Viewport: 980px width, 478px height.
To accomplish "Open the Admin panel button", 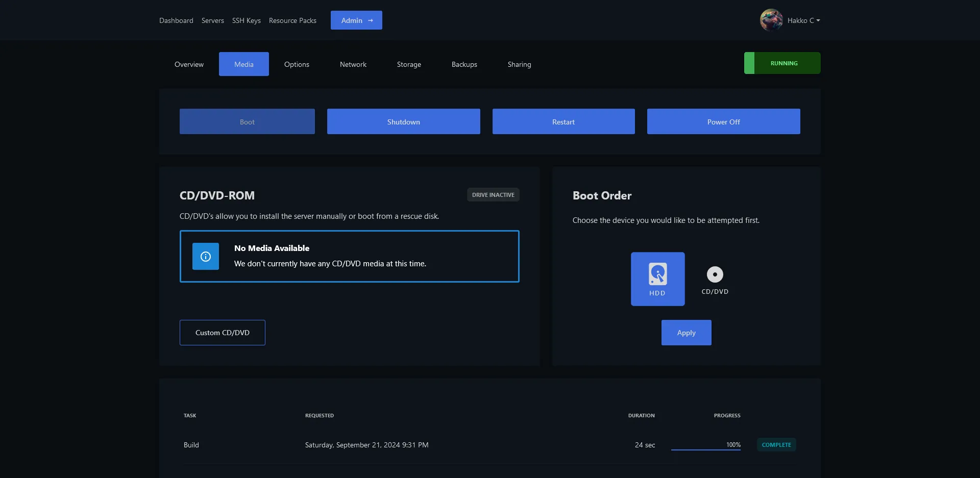I will 356,20.
